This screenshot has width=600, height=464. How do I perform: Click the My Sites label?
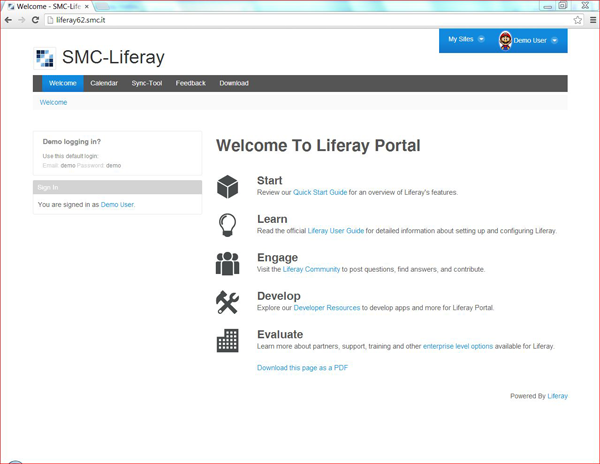461,39
